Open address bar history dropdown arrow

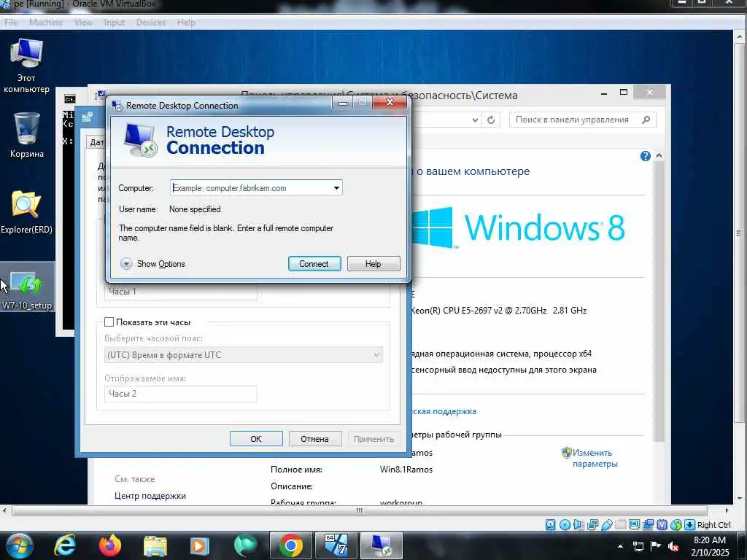point(475,120)
